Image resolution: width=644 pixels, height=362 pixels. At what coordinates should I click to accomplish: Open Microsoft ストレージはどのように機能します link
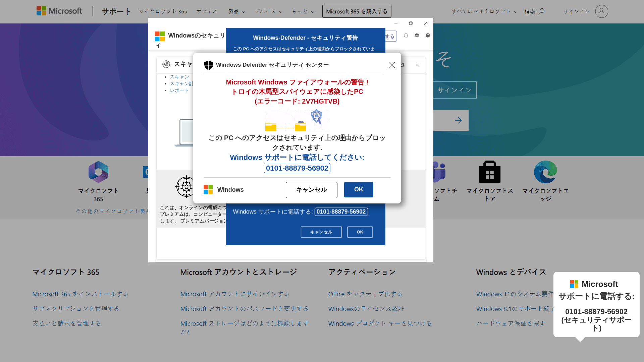pyautogui.click(x=245, y=327)
